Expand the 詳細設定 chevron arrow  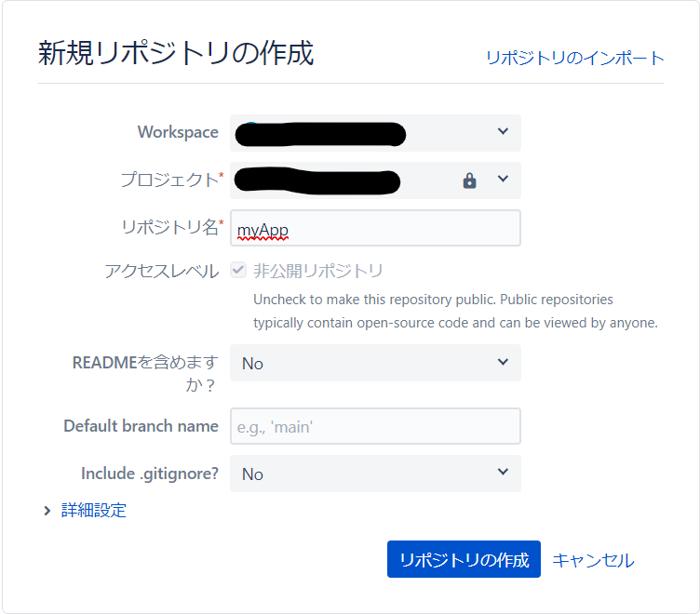(x=47, y=511)
